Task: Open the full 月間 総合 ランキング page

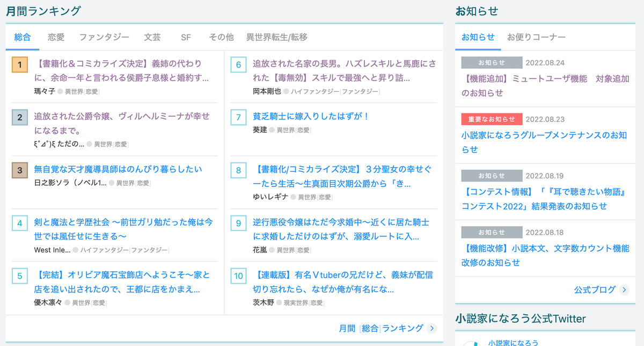Action: (381, 328)
